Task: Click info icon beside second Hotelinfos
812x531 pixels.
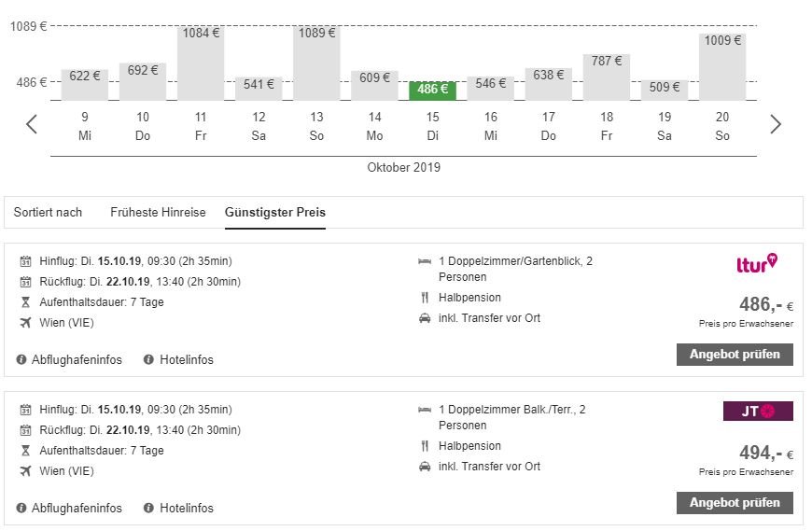Action: pyautogui.click(x=148, y=509)
